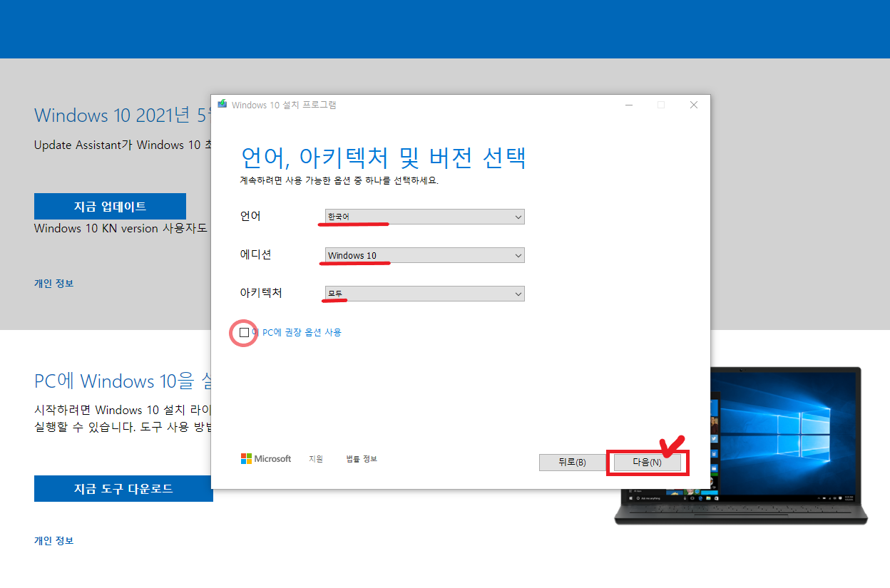Close the Windows 10 설치 프로그램 window
The height and width of the screenshot is (588, 890).
point(694,105)
